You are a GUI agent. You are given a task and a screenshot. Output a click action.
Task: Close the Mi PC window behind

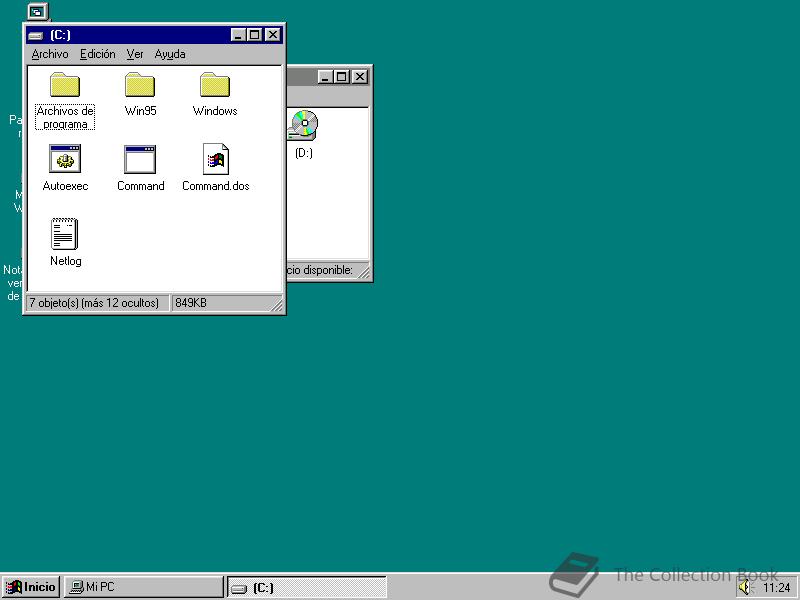tap(360, 77)
